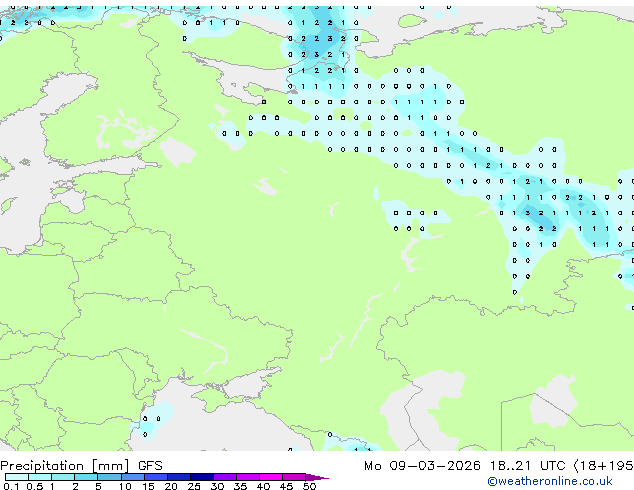Click legend value '25'
This screenshot has height=490, width=634.
click(194, 486)
